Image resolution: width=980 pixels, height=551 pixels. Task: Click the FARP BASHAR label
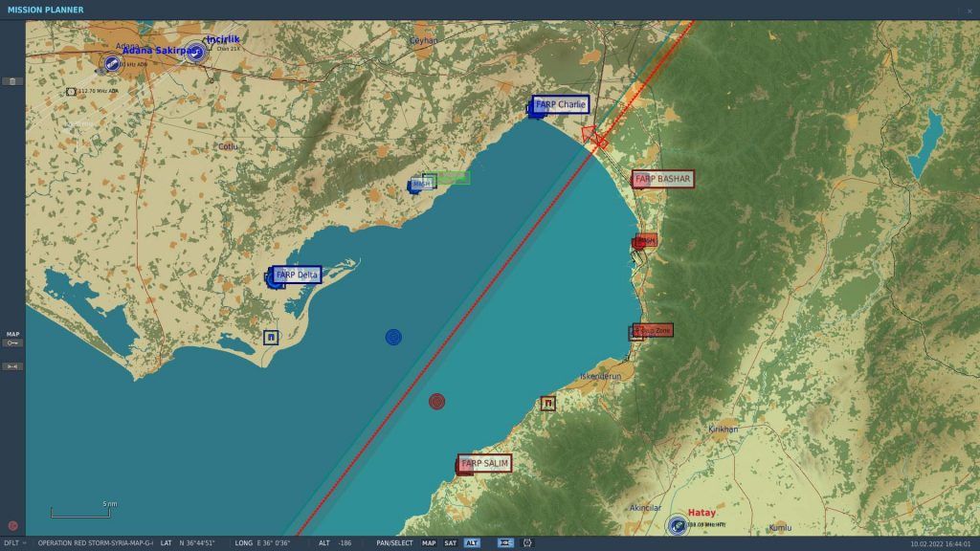[x=663, y=179]
